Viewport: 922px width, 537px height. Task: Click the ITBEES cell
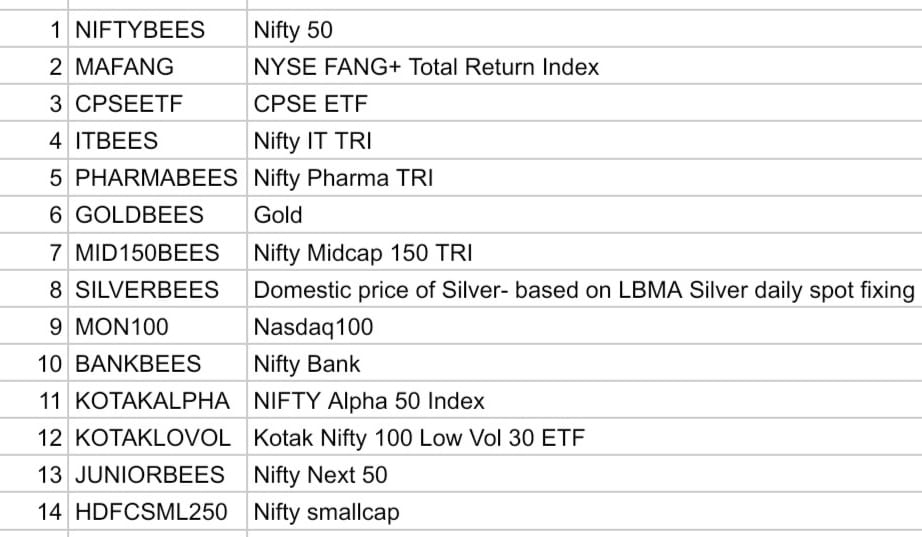(x=117, y=141)
